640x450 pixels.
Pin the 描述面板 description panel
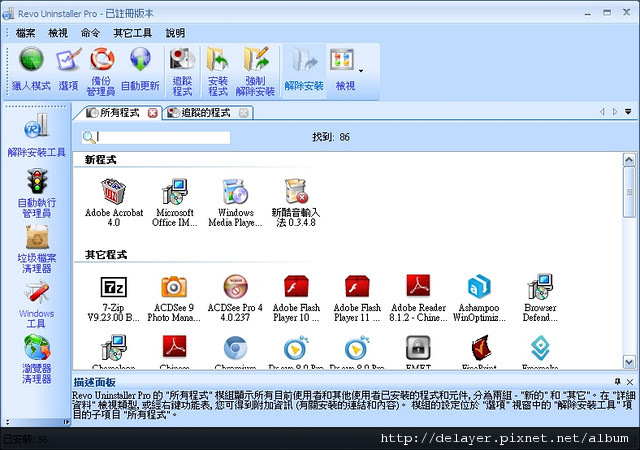[618, 381]
